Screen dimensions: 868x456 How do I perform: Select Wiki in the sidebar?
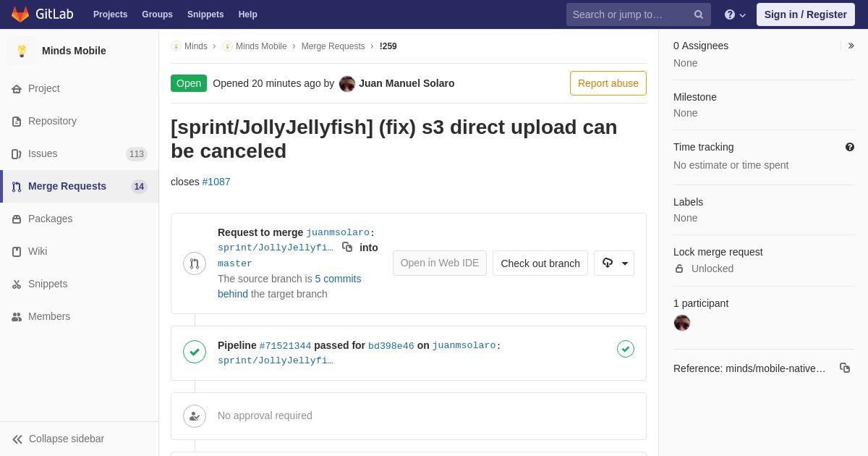[80, 252]
